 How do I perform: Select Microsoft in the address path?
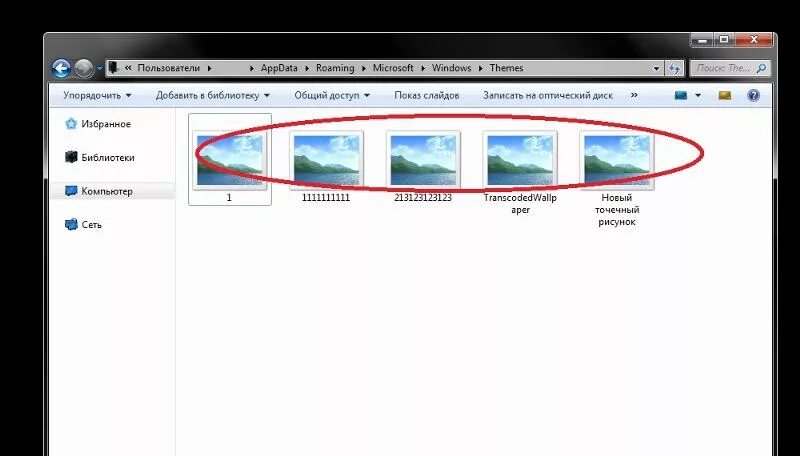point(393,68)
